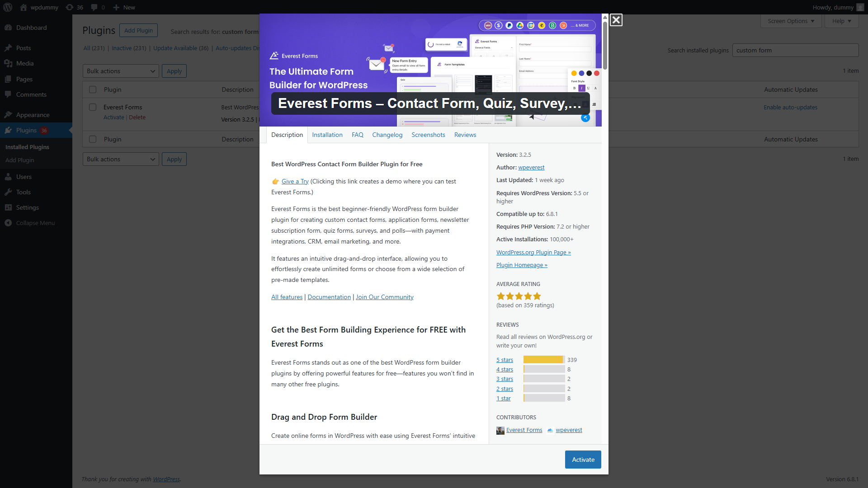Image resolution: width=868 pixels, height=488 pixels.
Task: Filter by Update Available (36) plugins
Action: coord(181,48)
